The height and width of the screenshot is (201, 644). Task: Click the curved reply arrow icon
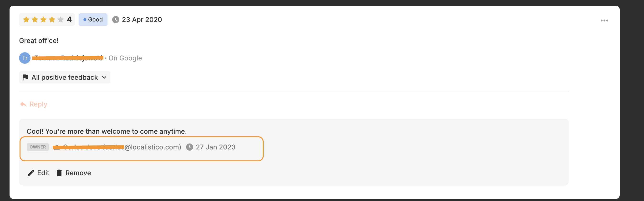click(23, 104)
